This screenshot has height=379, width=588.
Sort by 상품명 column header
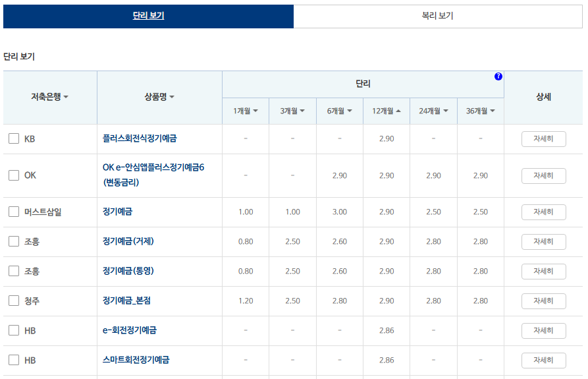click(159, 97)
